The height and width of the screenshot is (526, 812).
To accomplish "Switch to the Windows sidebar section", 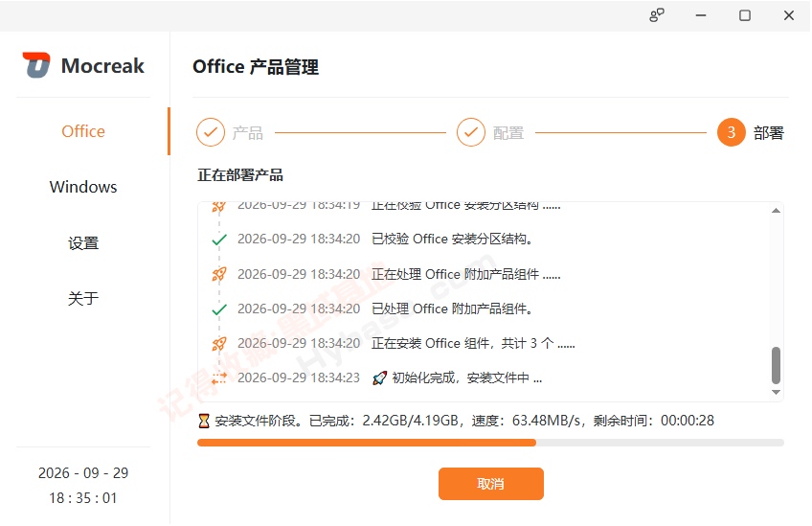I will [x=83, y=187].
